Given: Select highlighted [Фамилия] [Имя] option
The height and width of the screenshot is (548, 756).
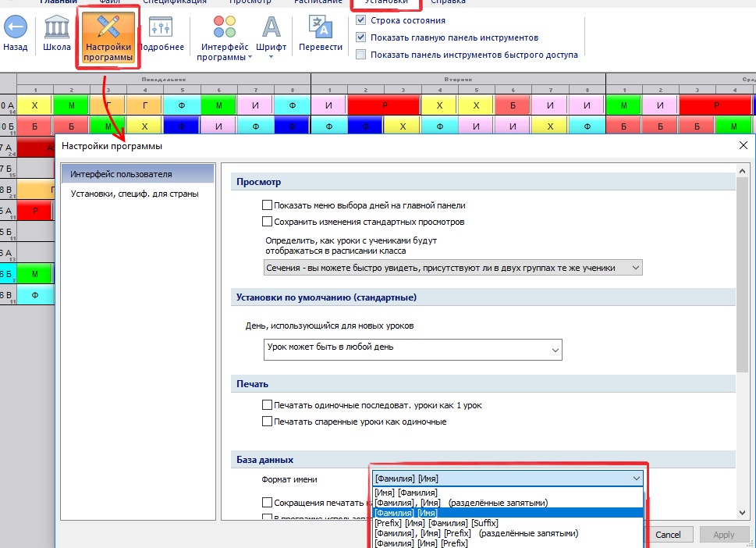Looking at the screenshot, I should (508, 513).
